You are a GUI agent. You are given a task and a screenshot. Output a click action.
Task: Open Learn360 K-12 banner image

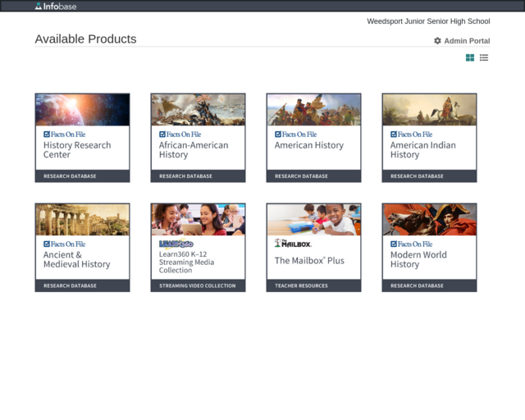pyautogui.click(x=198, y=220)
